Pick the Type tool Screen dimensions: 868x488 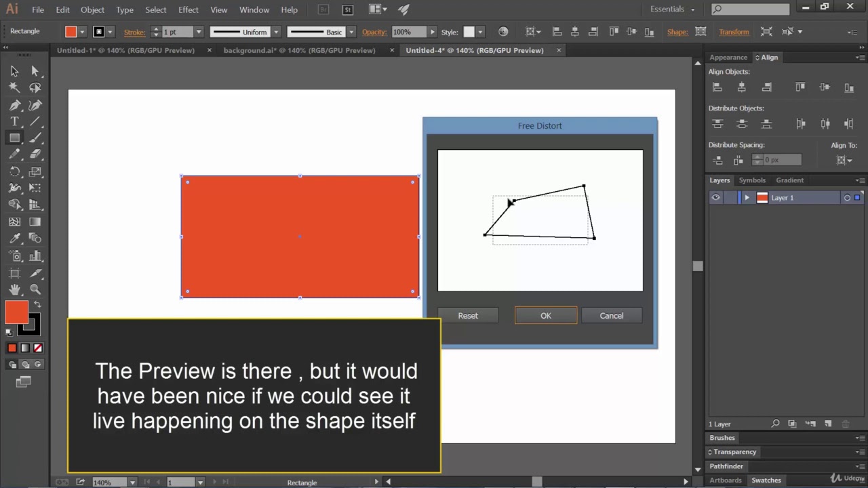pos(14,121)
